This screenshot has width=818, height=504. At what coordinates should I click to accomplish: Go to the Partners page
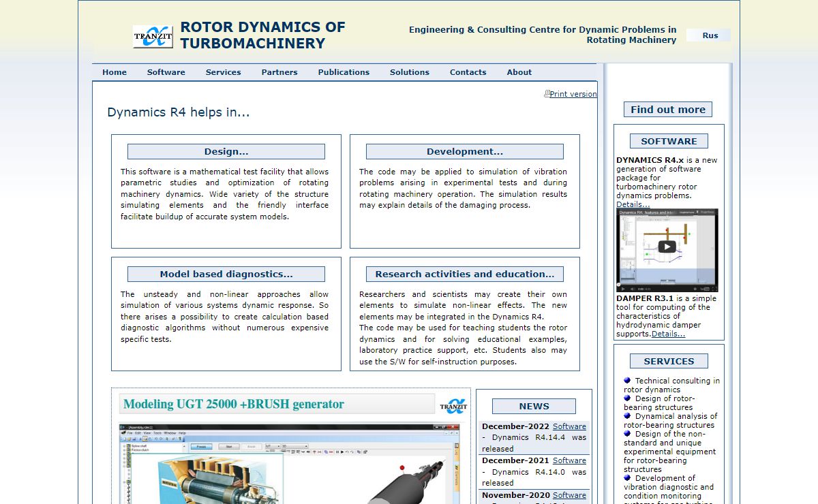279,72
